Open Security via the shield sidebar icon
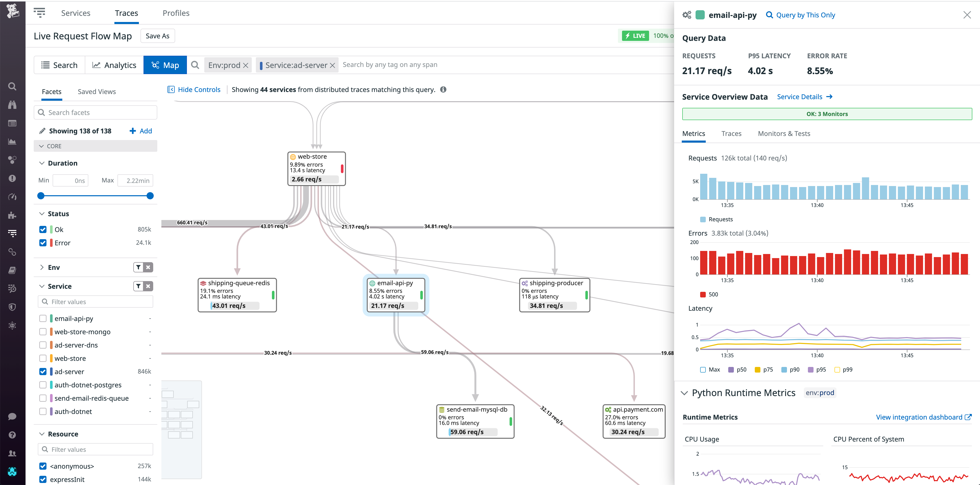This screenshot has width=980, height=485. click(x=12, y=307)
